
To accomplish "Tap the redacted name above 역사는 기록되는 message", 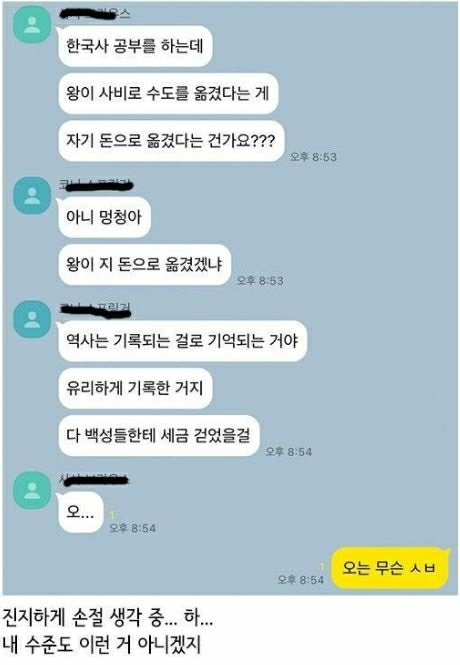I will point(95,309).
